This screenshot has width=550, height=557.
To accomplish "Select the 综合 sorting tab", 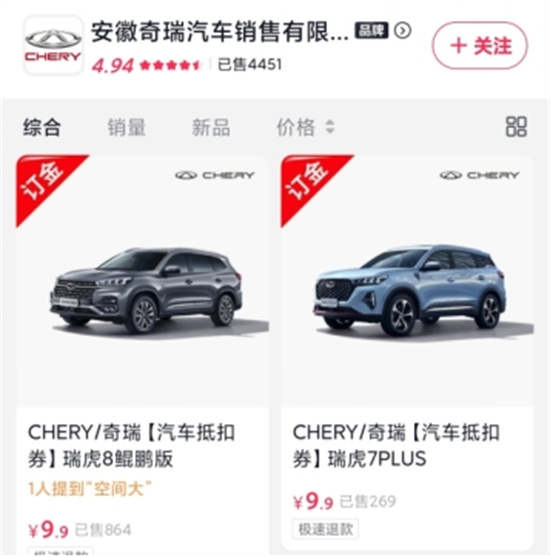I will coord(42,127).
